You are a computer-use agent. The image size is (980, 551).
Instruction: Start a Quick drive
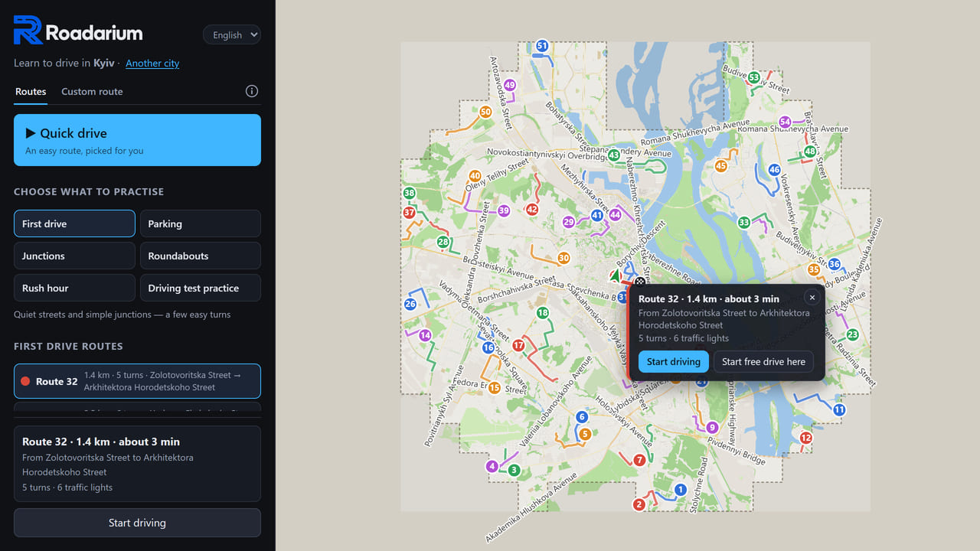click(x=137, y=140)
